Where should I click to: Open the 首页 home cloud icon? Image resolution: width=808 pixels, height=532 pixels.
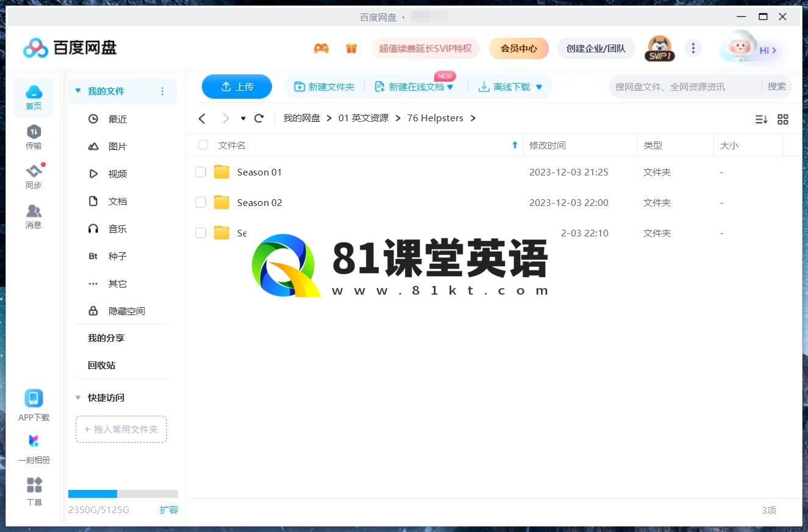[x=34, y=98]
